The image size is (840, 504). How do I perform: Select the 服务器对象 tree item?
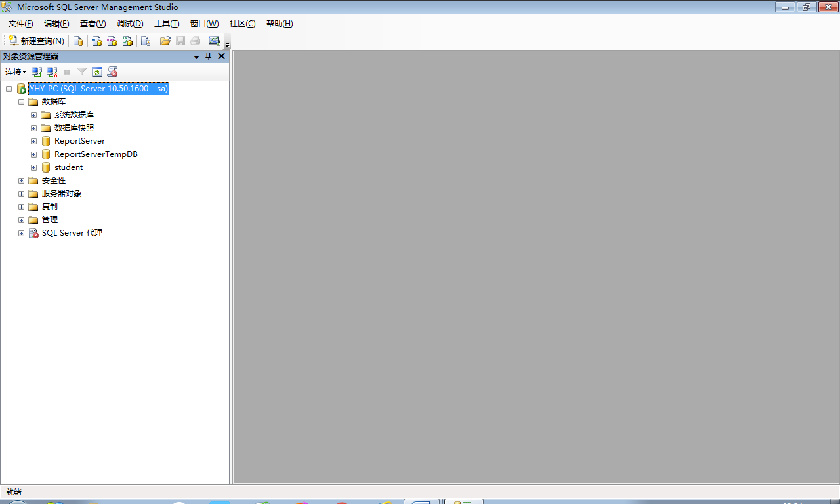tap(62, 194)
